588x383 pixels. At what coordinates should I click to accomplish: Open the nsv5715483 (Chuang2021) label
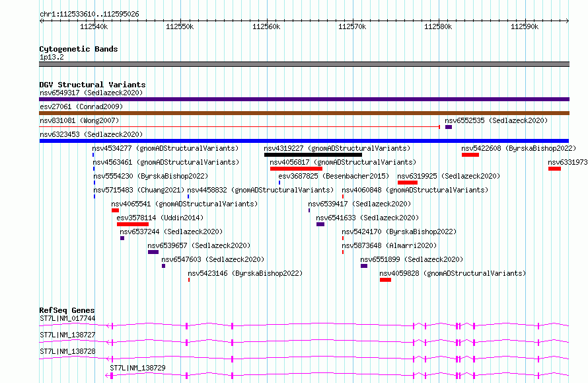pyautogui.click(x=139, y=190)
